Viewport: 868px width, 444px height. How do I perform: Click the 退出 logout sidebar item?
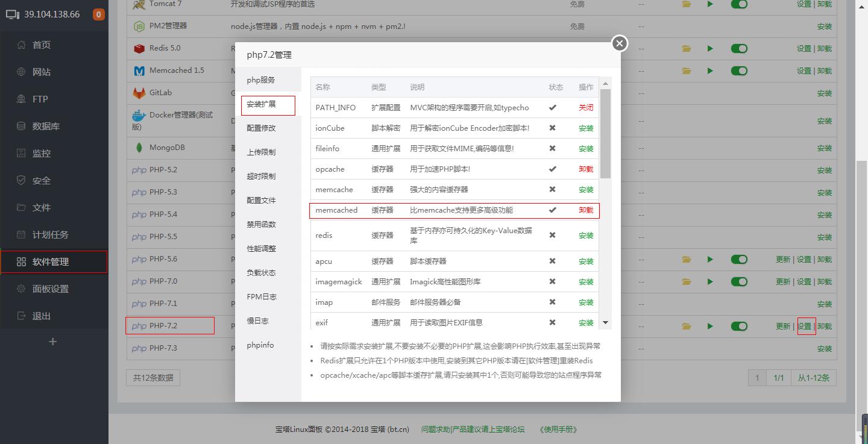click(x=41, y=316)
